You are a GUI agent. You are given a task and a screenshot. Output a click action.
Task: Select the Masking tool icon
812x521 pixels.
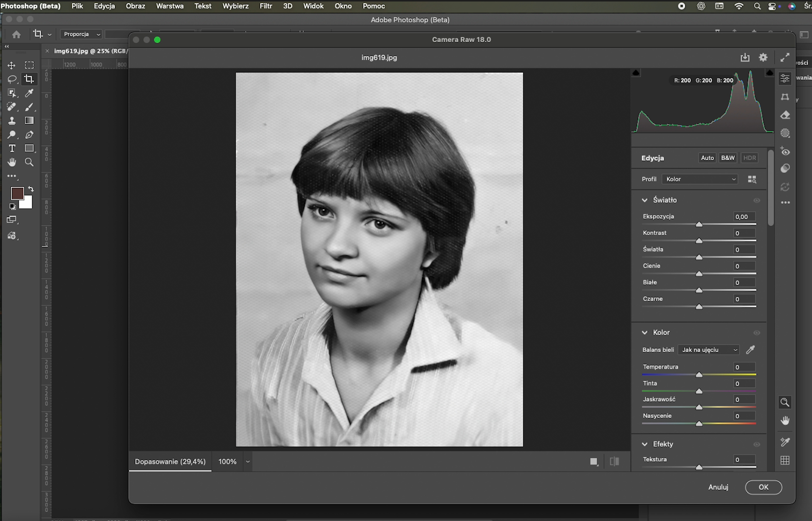click(x=785, y=133)
